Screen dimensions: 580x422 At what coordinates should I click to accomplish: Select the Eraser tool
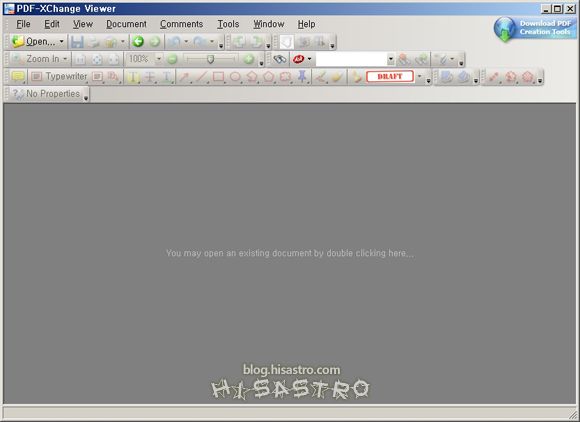[337, 77]
